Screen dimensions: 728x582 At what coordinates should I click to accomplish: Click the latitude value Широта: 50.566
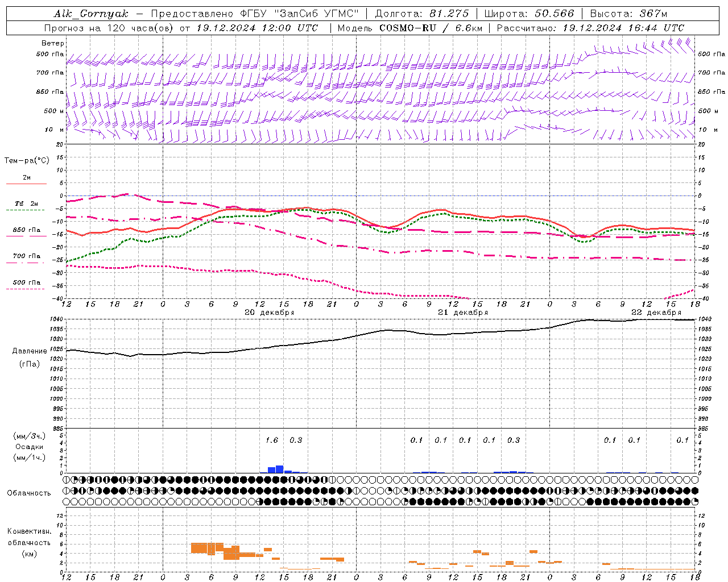[530, 14]
